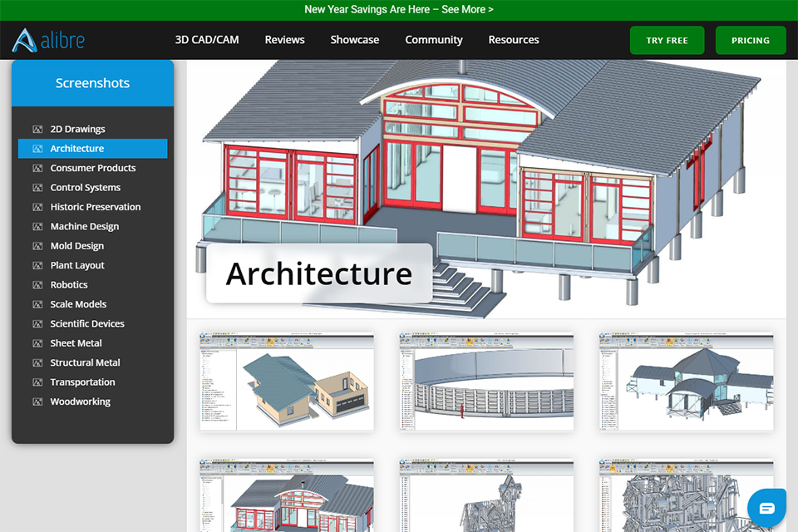Open the 3D CAD/CAM menu
Image resolution: width=798 pixels, height=532 pixels.
[x=207, y=40]
